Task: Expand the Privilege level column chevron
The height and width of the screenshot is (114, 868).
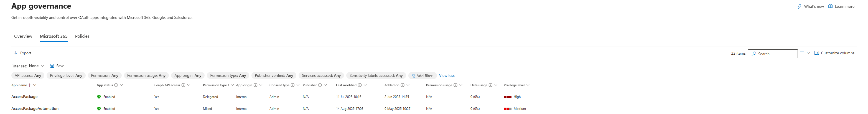Action: (x=528, y=85)
